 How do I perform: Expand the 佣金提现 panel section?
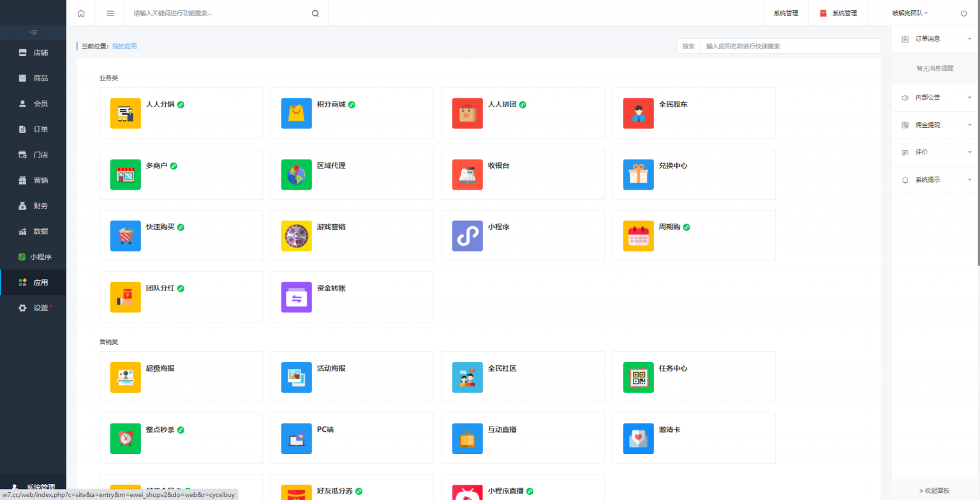936,125
